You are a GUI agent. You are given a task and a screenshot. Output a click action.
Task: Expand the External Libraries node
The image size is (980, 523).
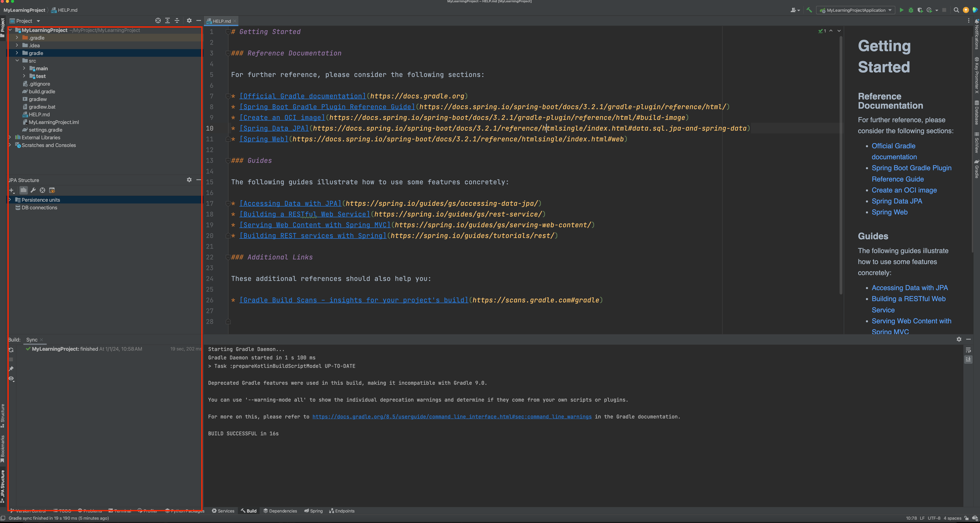tap(10, 137)
